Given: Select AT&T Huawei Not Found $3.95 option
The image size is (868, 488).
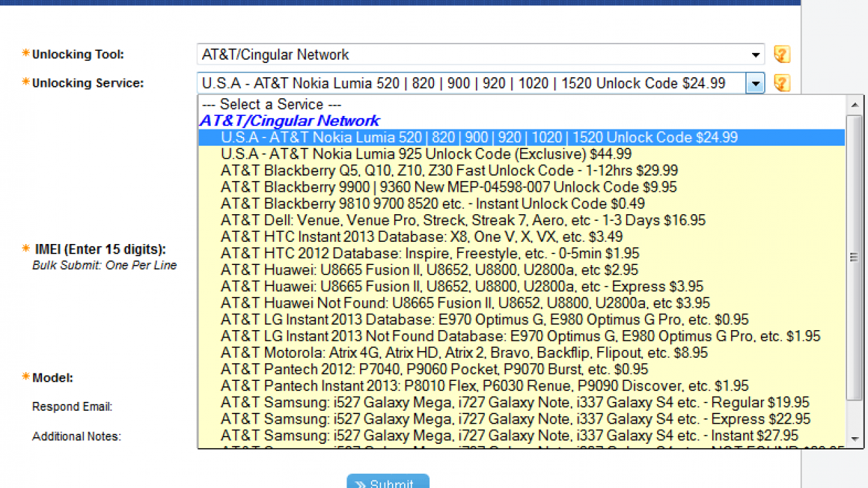Looking at the screenshot, I should [x=521, y=303].
